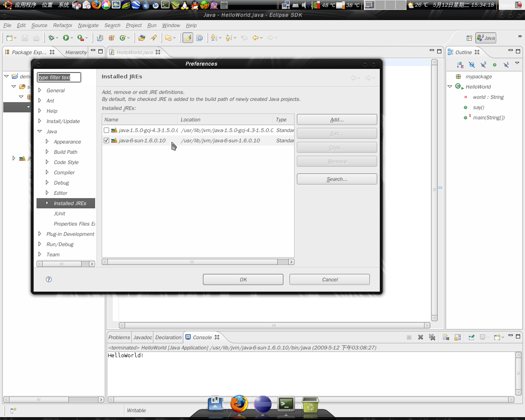Click the Debug bug toolbar icon
Screen dimensions: 525x420
(x=51, y=38)
